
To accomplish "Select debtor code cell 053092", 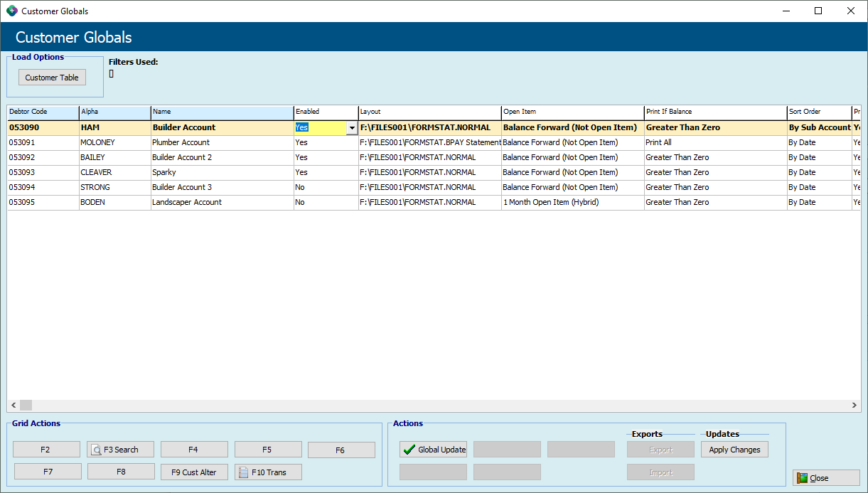I will pos(43,157).
